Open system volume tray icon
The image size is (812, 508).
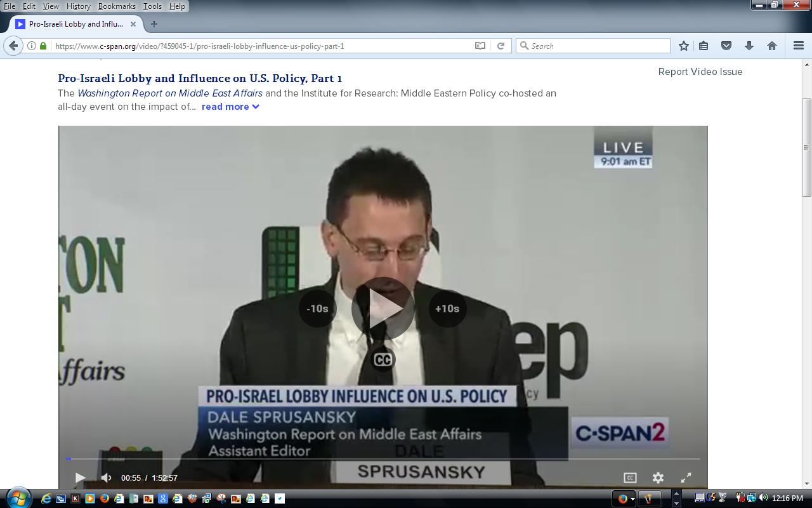763,498
